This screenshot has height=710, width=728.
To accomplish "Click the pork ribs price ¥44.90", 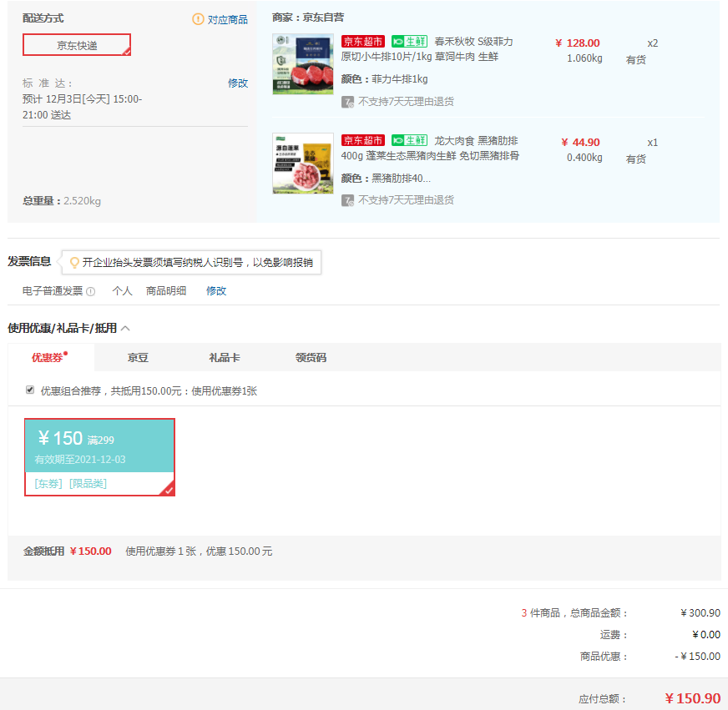I will [580, 143].
